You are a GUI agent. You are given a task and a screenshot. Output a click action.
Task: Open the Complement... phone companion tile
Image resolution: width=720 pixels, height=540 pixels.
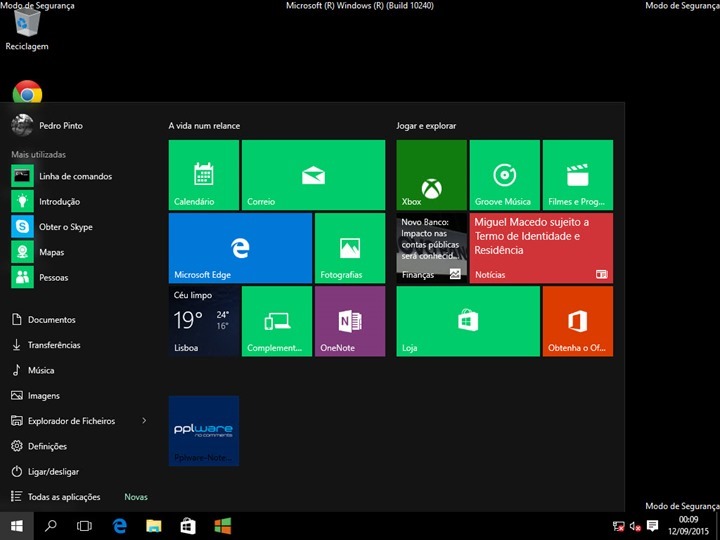pyautogui.click(x=277, y=321)
